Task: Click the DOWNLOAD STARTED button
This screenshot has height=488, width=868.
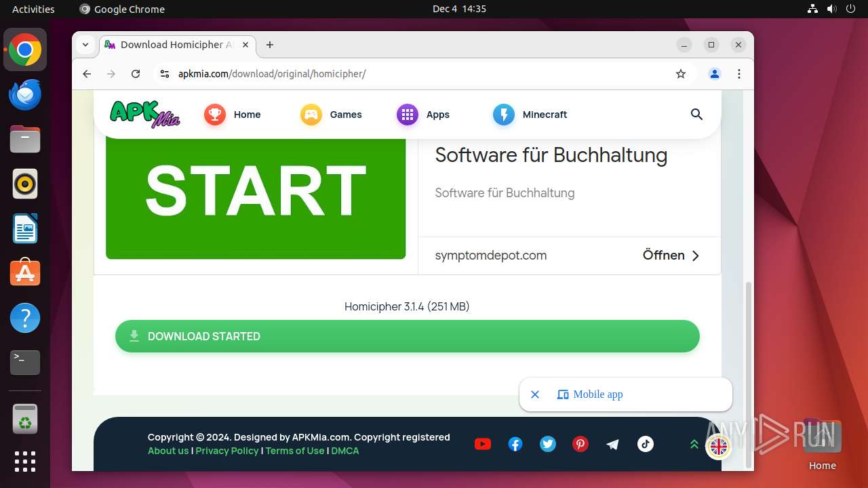Action: [x=407, y=336]
